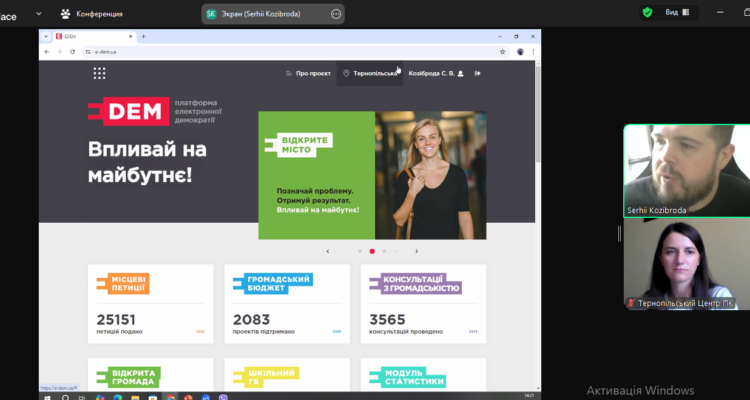This screenshot has height=400, width=750.
Task: Click the DEM platform logo
Action: click(x=127, y=112)
